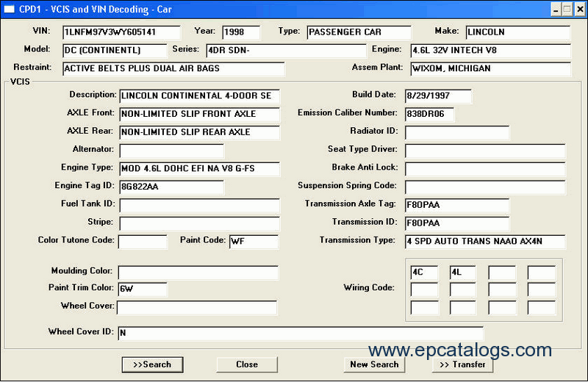Click the Transmission Axle Tag field

click(x=457, y=205)
